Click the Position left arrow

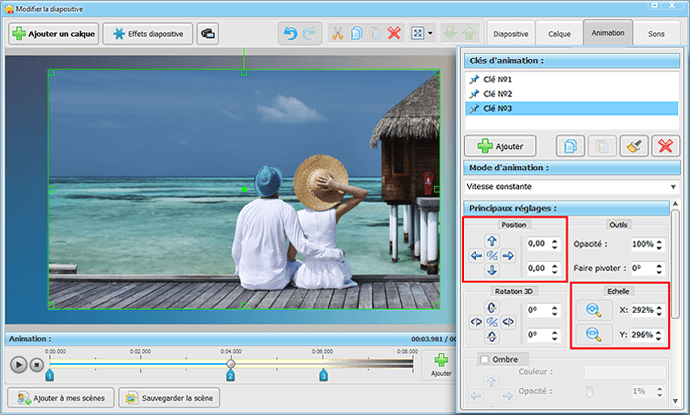[476, 256]
